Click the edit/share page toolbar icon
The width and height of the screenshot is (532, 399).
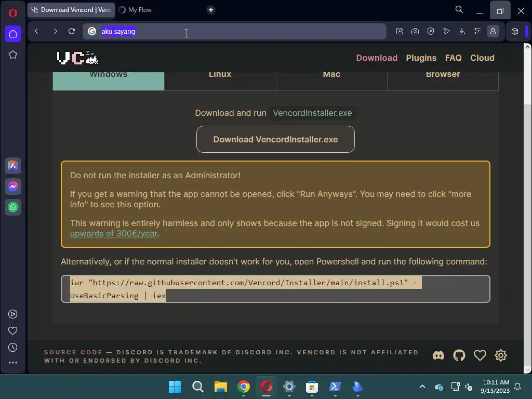pos(400,31)
